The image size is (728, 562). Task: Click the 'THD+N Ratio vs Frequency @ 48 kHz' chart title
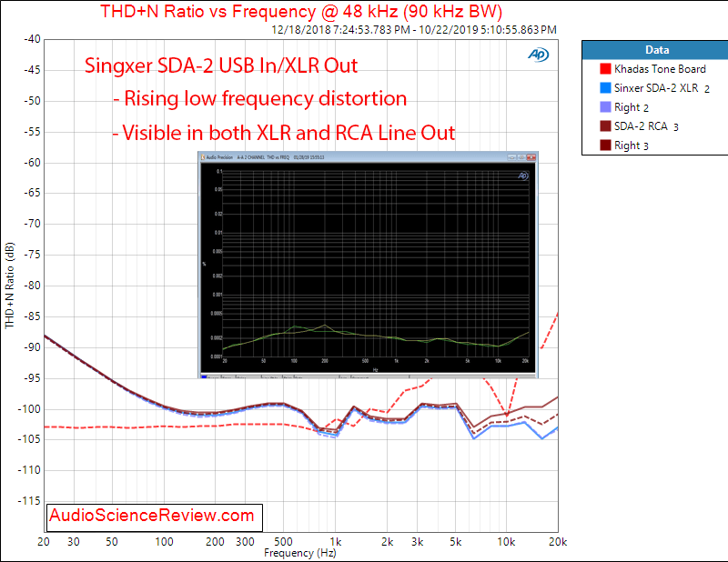point(301,11)
